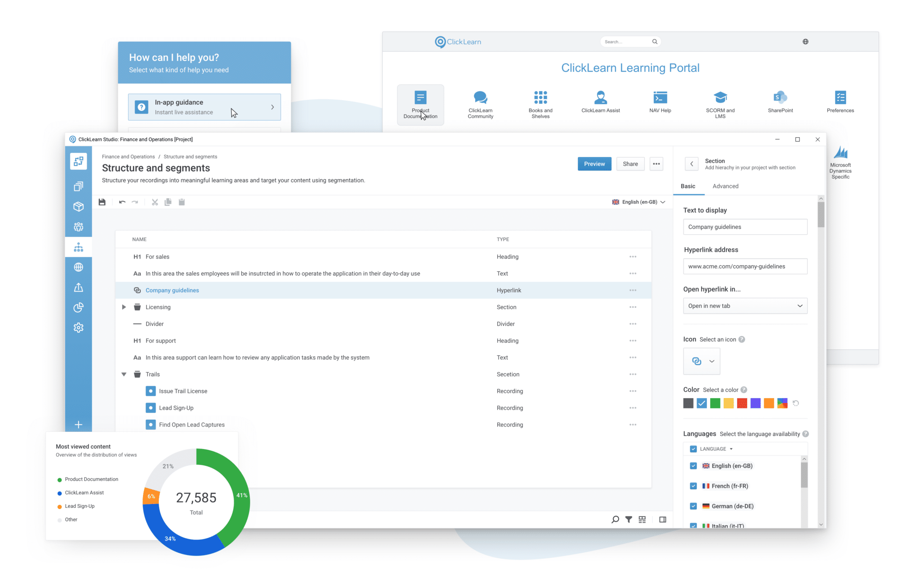Viewport: 924px width, 588px height.
Task: Collapse the Trails section in the list
Action: pos(124,374)
